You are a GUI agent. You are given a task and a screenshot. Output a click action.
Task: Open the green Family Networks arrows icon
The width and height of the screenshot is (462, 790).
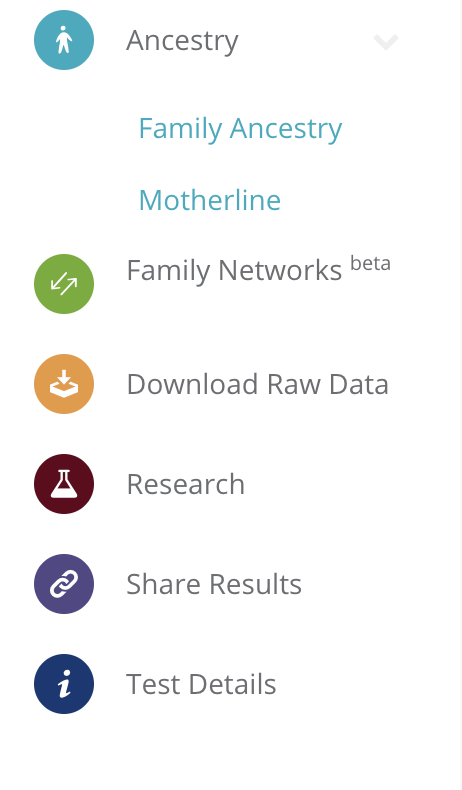[64, 284]
